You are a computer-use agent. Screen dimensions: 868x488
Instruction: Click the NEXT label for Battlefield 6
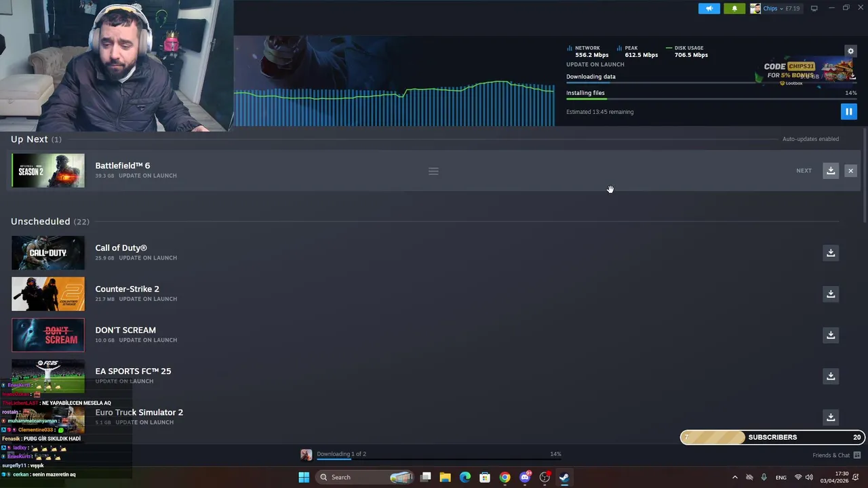pos(804,171)
